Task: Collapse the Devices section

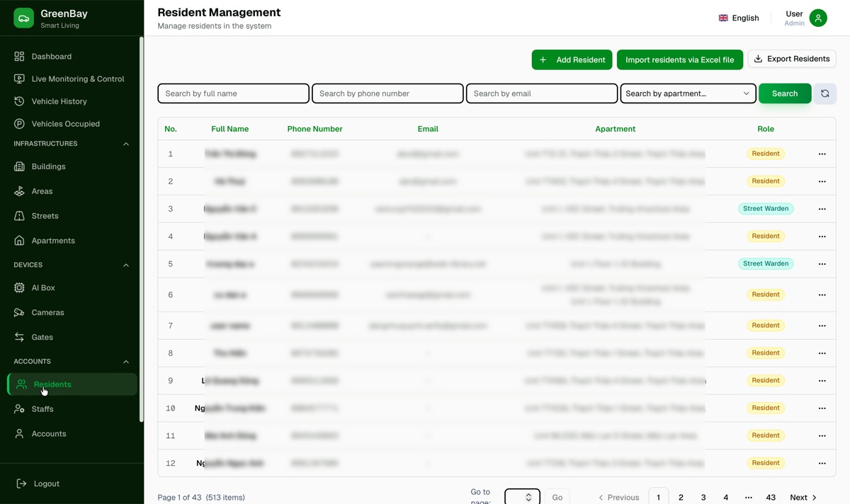Action: [x=126, y=265]
